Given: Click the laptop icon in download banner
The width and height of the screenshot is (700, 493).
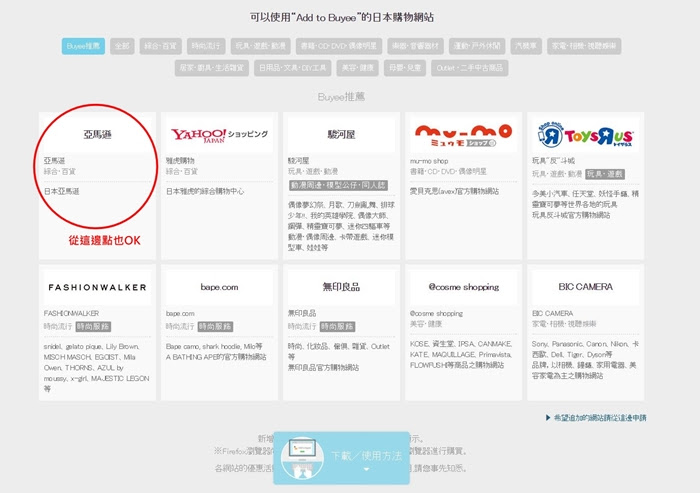Looking at the screenshot, I should click(x=302, y=457).
